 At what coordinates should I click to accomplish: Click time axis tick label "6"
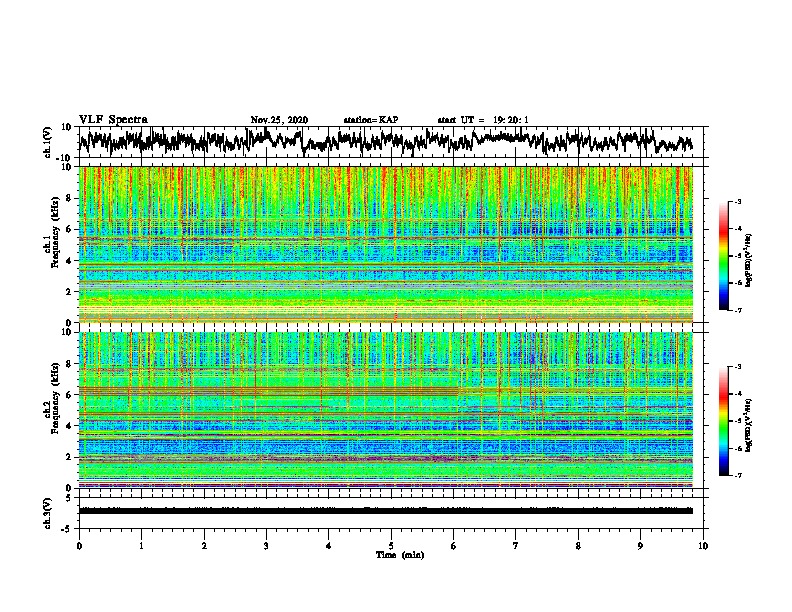[x=454, y=546]
